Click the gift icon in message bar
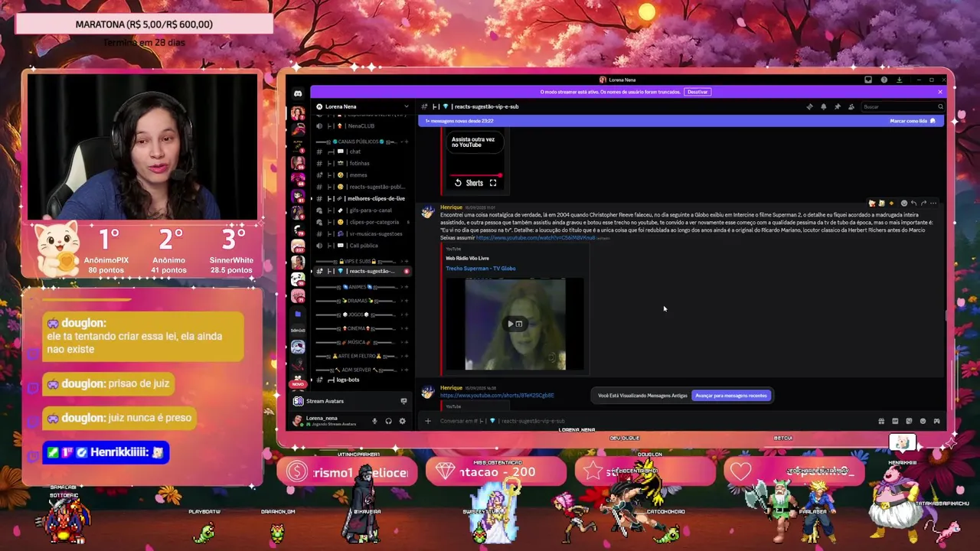 pyautogui.click(x=881, y=421)
